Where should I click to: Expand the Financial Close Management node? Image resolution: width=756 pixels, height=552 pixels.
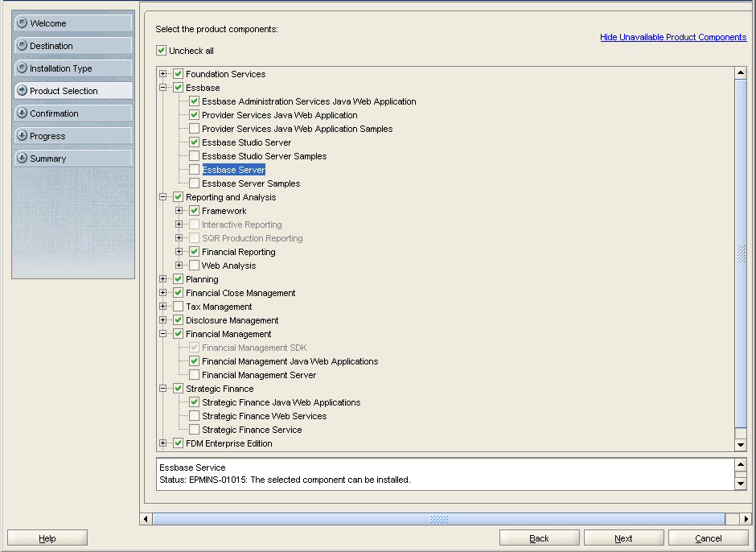pos(163,292)
